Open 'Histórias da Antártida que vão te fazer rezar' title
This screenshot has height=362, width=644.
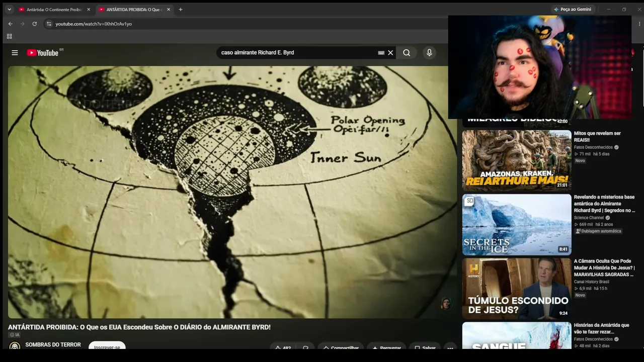pyautogui.click(x=602, y=329)
